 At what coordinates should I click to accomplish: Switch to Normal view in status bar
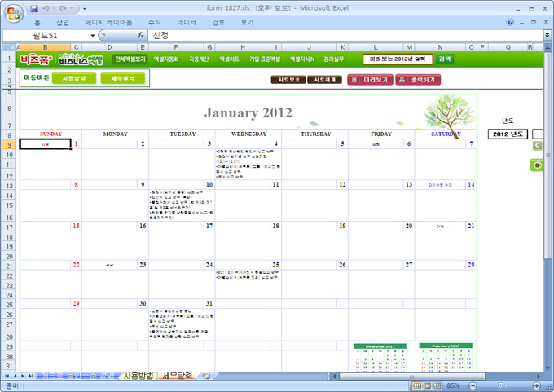coord(416,385)
